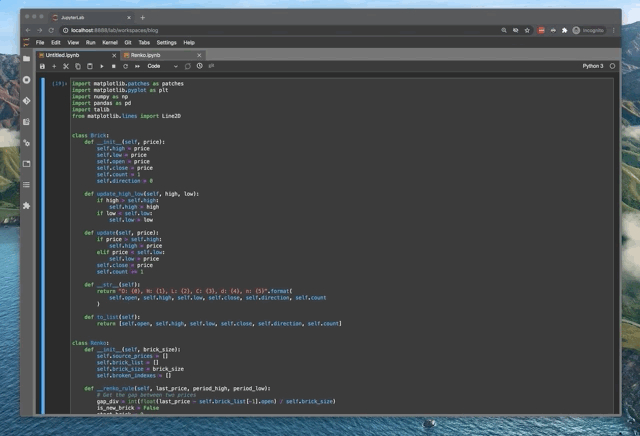Open the Git sidebar panel
The height and width of the screenshot is (436, 640).
pos(27,101)
